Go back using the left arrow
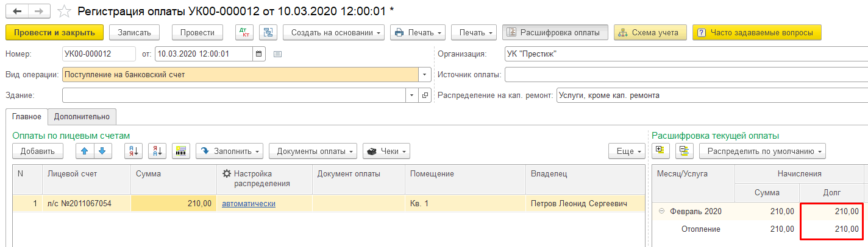The height and width of the screenshot is (247, 868). pyautogui.click(x=18, y=12)
